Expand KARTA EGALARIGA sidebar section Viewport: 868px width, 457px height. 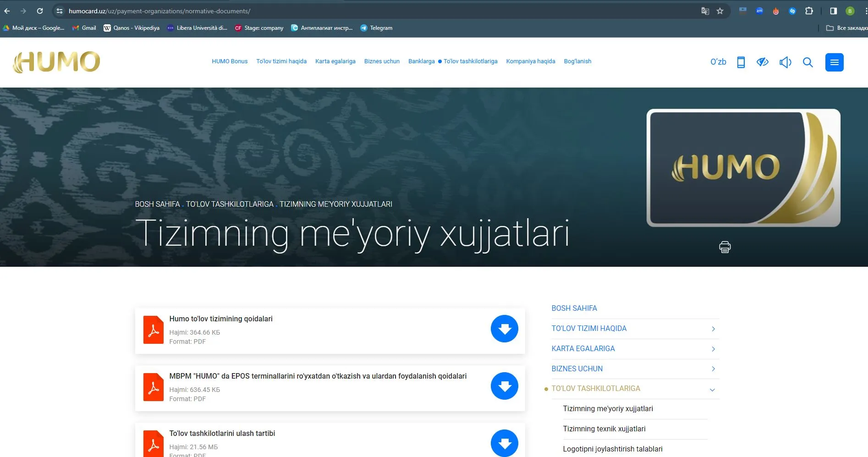click(713, 349)
